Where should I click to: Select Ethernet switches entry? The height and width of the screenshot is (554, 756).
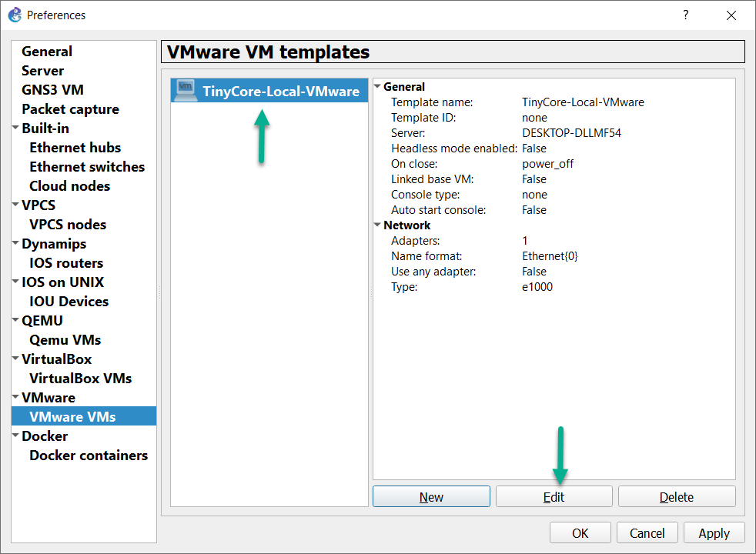pos(87,167)
